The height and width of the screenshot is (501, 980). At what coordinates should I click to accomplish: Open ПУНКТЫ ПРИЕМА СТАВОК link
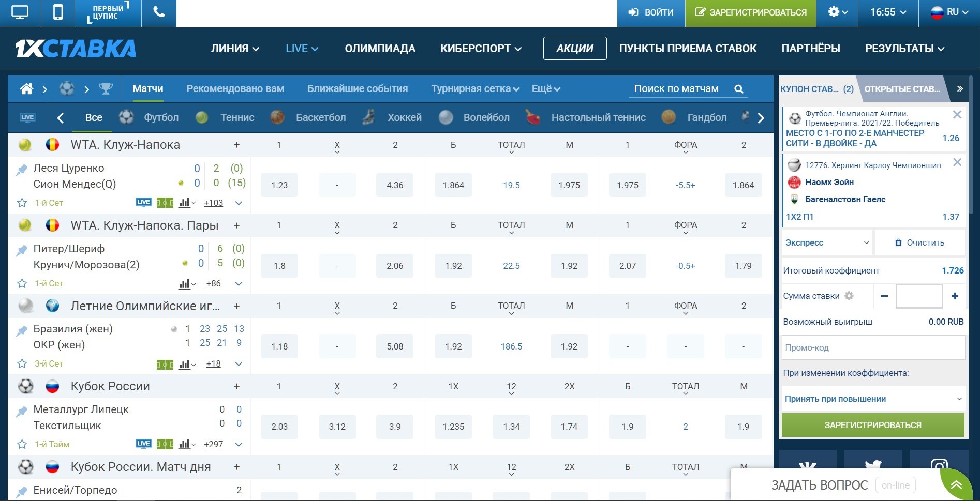click(x=688, y=49)
